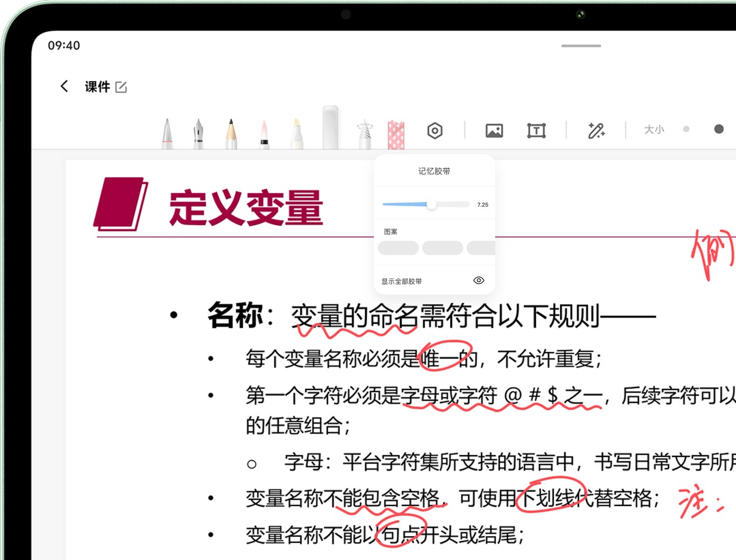Select the yellow highlighter tool

[297, 134]
